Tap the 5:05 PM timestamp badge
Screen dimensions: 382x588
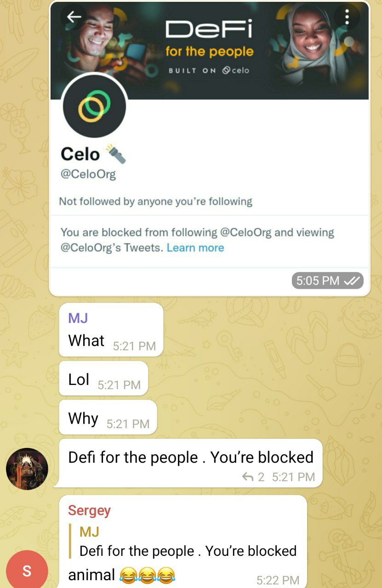click(327, 281)
